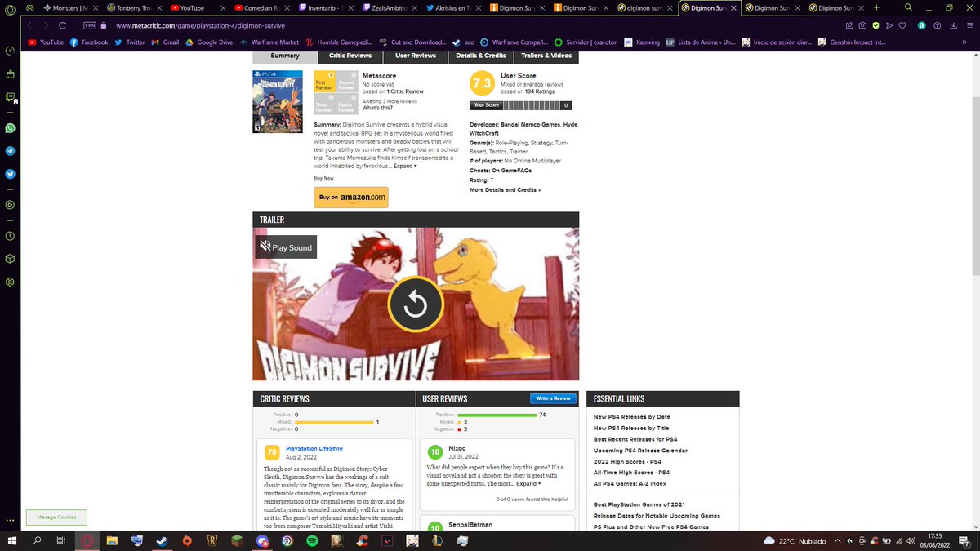Image resolution: width=980 pixels, height=551 pixels.
Task: Take a snapshot with the camera icon
Action: pyautogui.click(x=862, y=25)
